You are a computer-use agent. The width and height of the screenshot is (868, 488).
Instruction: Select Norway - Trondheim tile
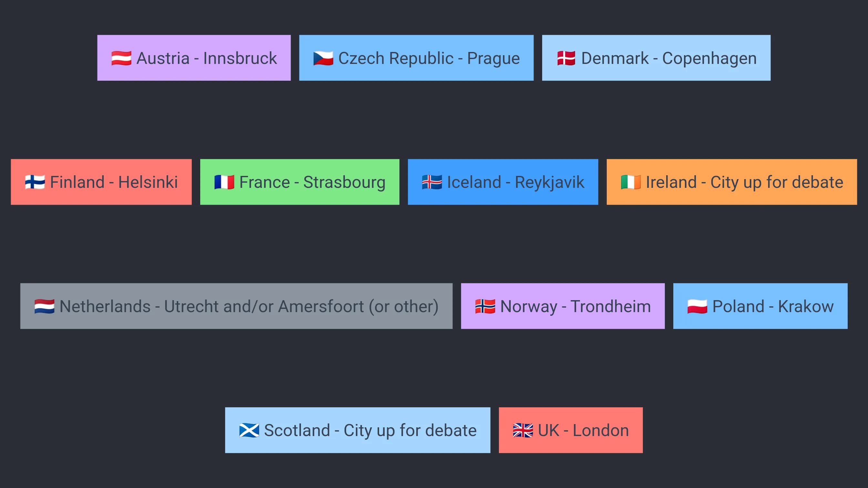coord(563,306)
